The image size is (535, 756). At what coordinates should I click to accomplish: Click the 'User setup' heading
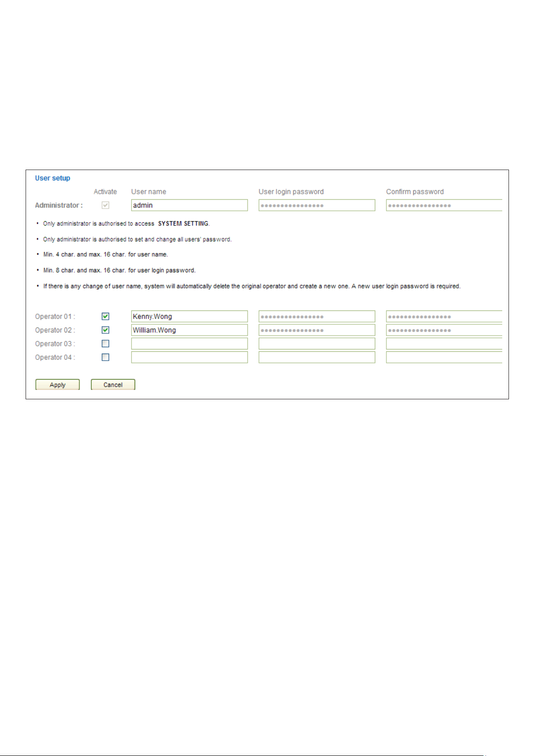tap(53, 178)
